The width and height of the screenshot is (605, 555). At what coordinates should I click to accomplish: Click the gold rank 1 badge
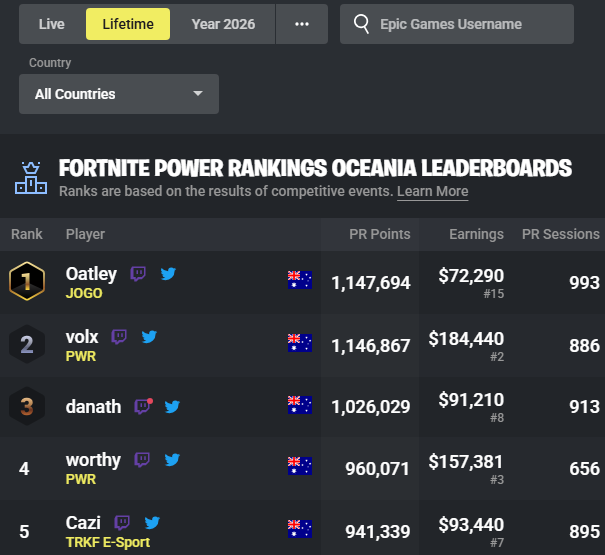click(27, 281)
